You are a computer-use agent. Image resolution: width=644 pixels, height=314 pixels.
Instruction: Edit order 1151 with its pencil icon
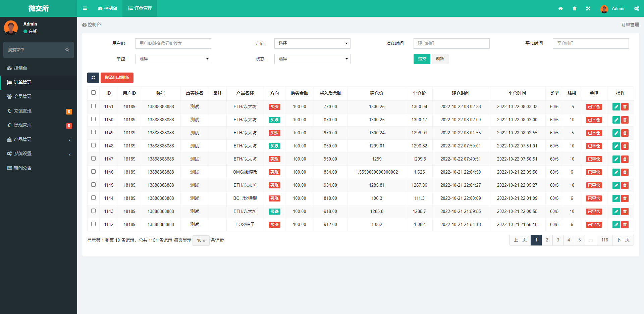(616, 106)
